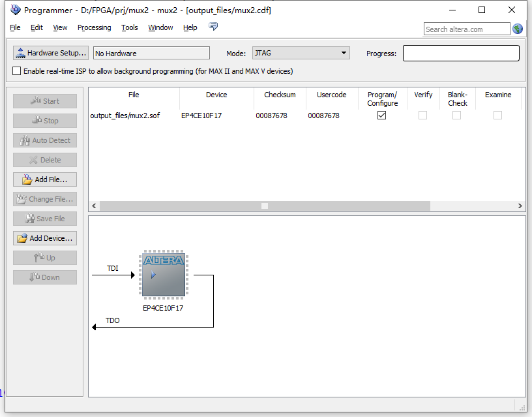Viewport: 532px width, 417px height.
Task: Click the Program/Configure column header
Action: click(382, 99)
